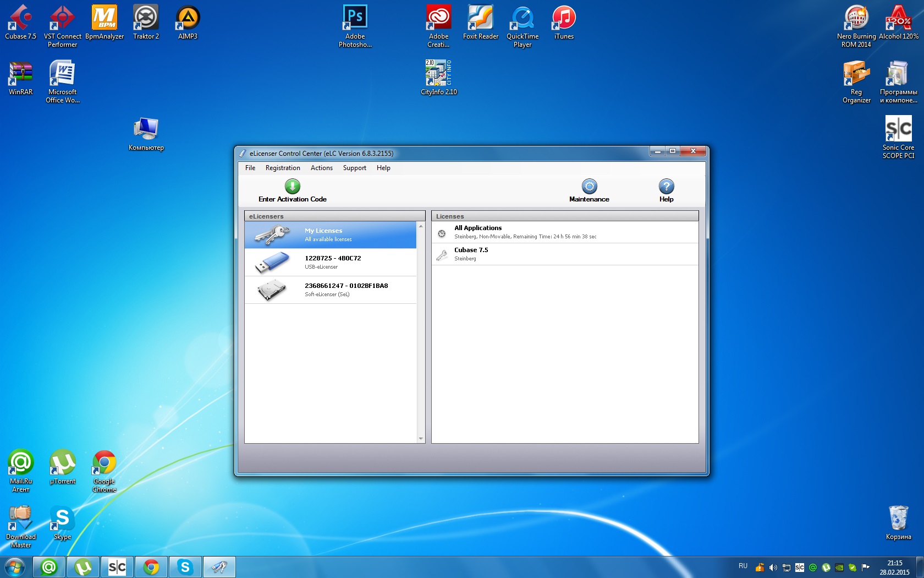This screenshot has height=578, width=924.
Task: Select the WinRAR desktop icon
Action: [x=21, y=78]
